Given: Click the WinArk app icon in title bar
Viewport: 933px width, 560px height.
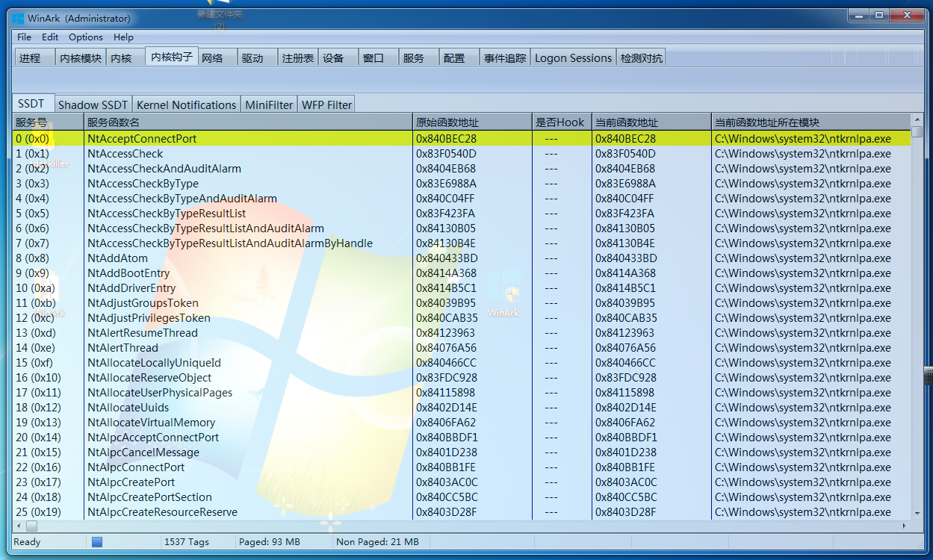Looking at the screenshot, I should click(x=17, y=18).
